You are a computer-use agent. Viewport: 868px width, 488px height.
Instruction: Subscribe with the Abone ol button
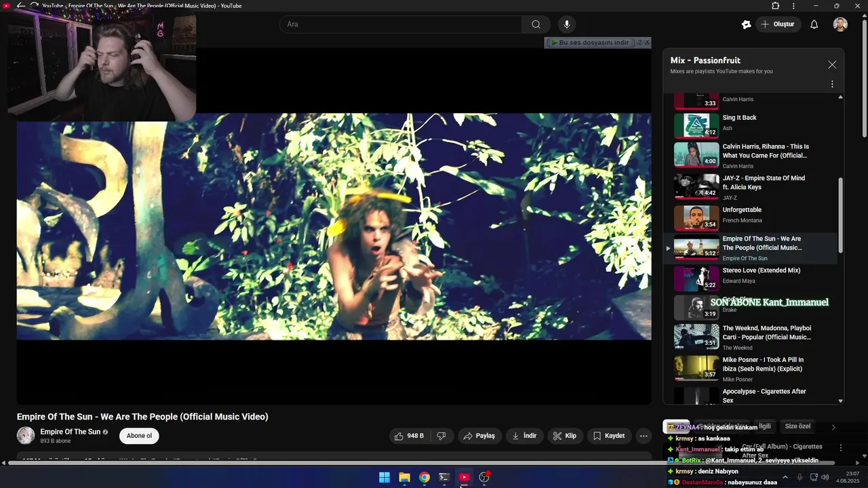(139, 436)
